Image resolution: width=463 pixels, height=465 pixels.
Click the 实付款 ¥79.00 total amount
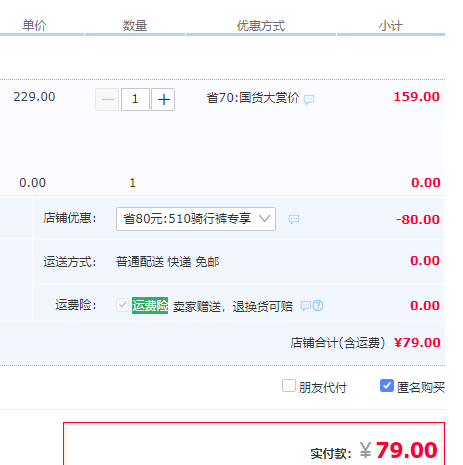coord(398,451)
